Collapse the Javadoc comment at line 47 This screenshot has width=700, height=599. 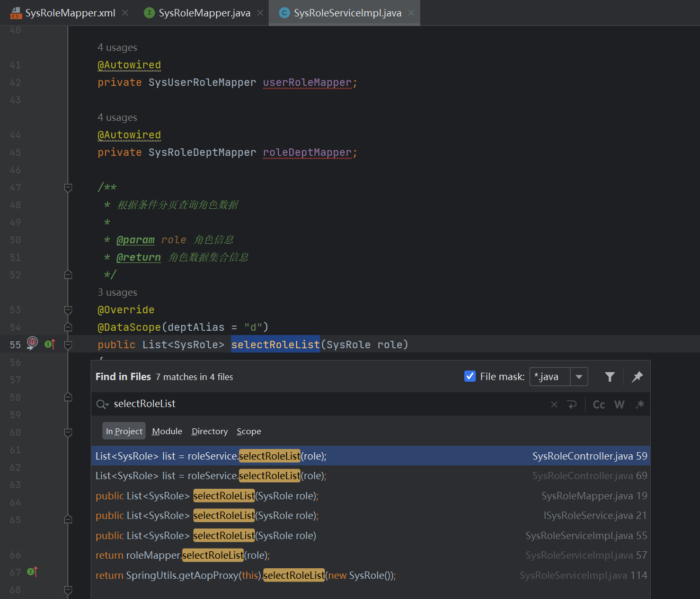click(x=68, y=188)
